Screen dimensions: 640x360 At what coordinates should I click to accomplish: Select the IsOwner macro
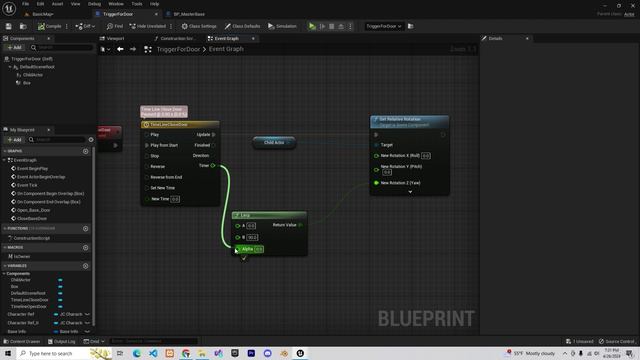coord(22,256)
